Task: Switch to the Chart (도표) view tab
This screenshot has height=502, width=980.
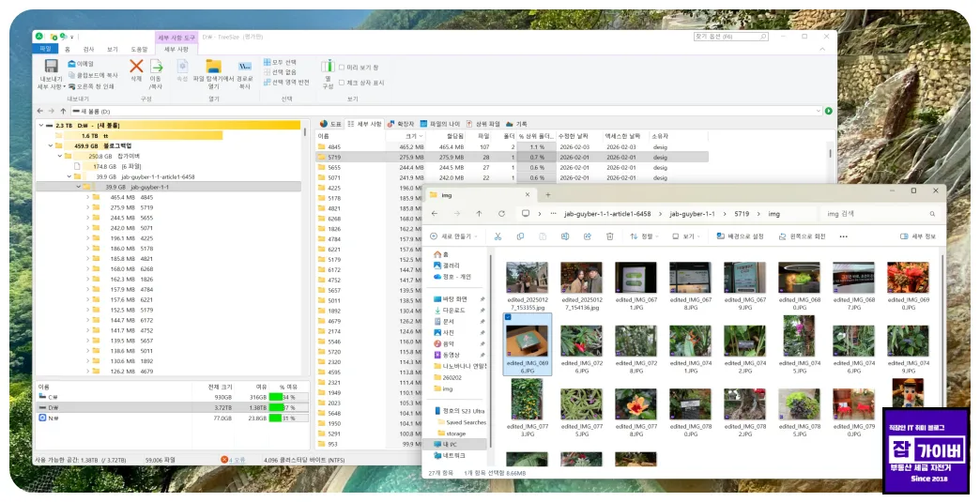Action: click(330, 124)
